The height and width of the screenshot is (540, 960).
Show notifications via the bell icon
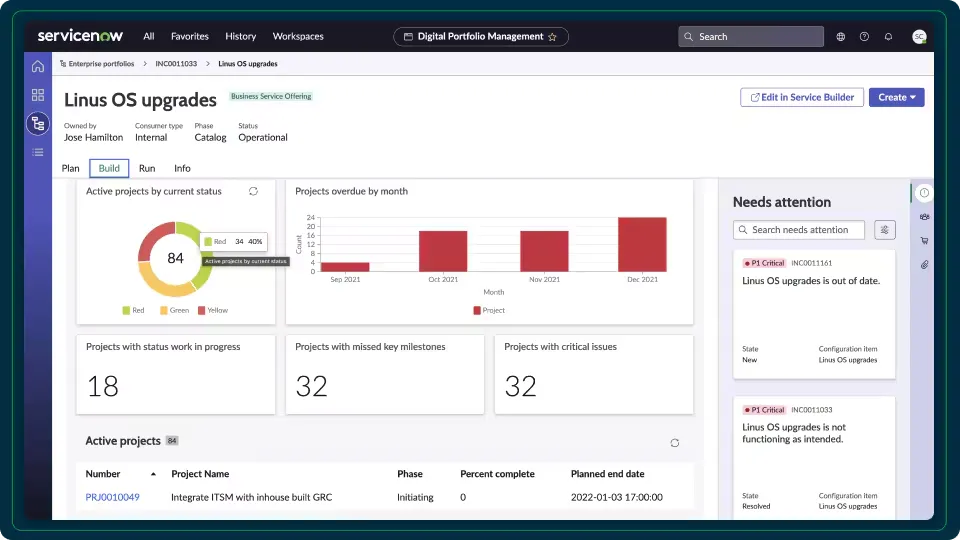(x=888, y=37)
